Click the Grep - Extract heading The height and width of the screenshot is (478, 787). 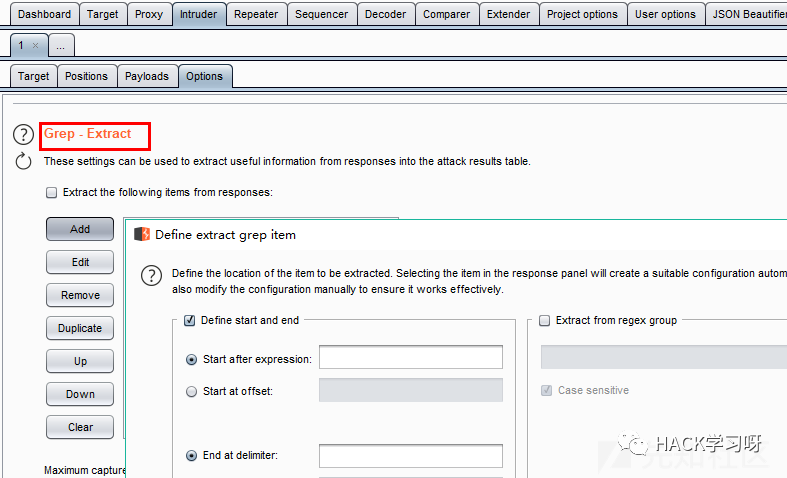87,134
